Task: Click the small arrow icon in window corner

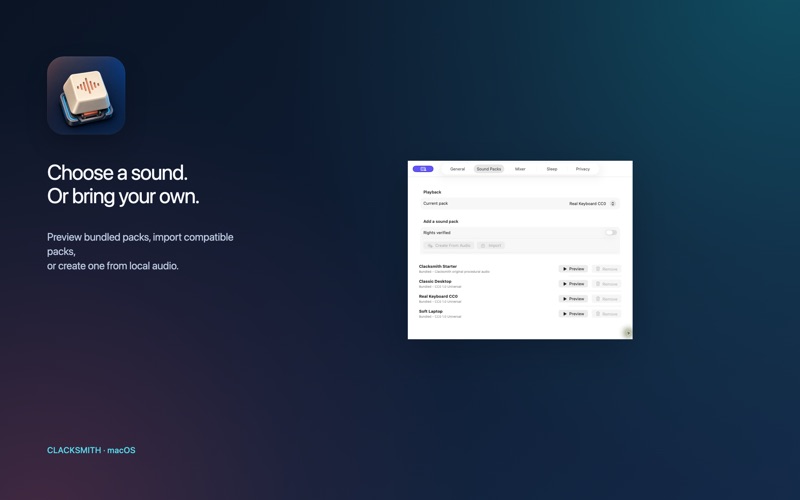Action: tap(628, 333)
